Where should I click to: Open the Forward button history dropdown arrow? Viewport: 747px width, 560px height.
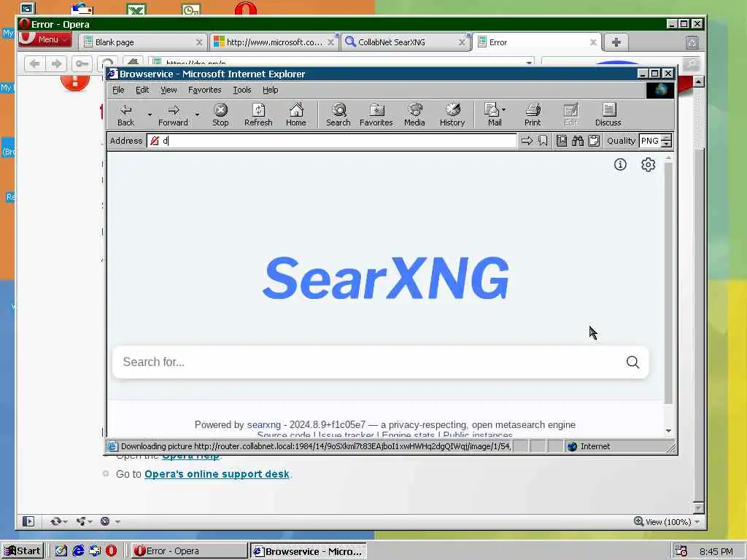(x=197, y=114)
